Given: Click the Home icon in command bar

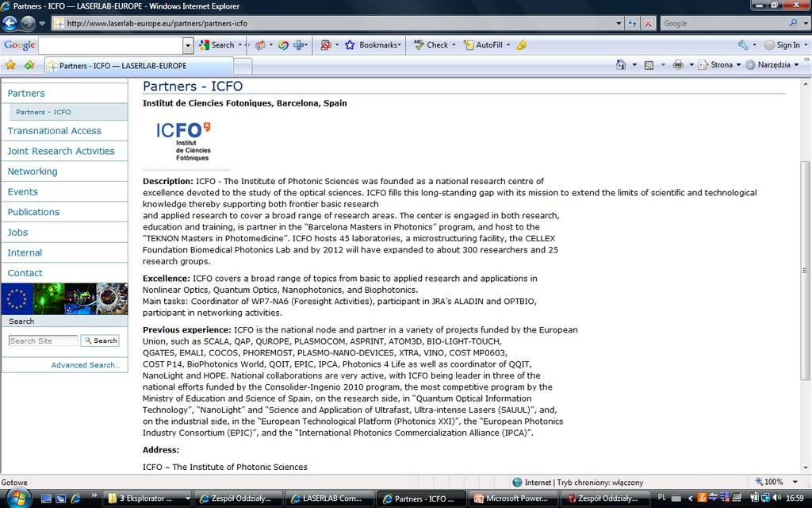Looking at the screenshot, I should (x=621, y=65).
